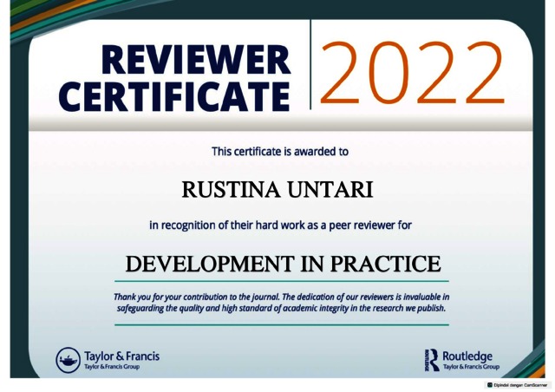Click the Taylor & Francis oil lamp logo
Image resolution: width=555 pixels, height=392 pixels.
point(68,359)
